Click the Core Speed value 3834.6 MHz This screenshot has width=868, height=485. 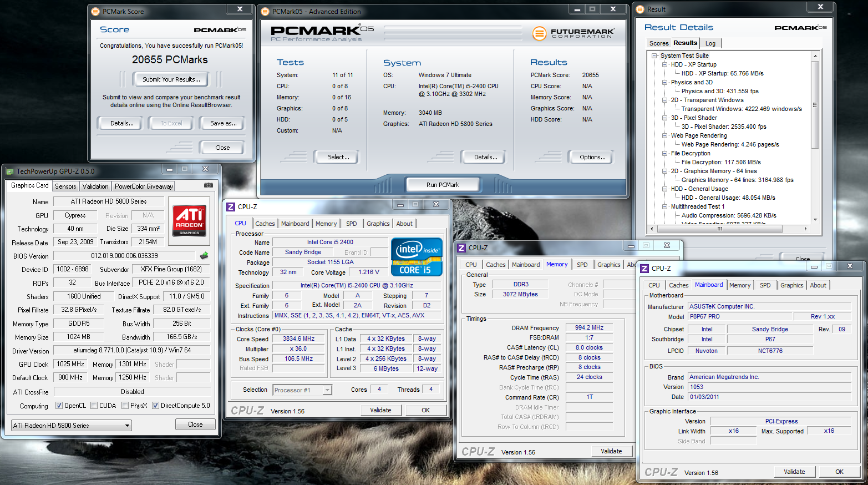298,339
